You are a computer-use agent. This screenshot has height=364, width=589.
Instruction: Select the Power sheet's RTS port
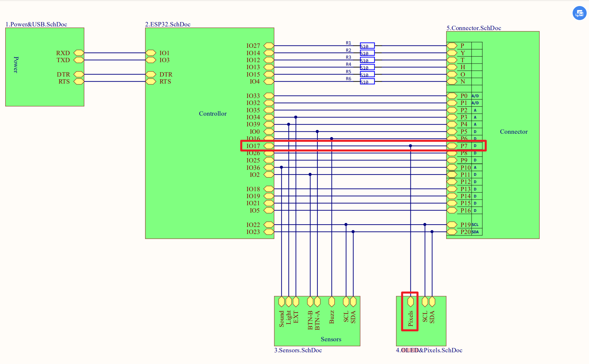pyautogui.click(x=79, y=81)
